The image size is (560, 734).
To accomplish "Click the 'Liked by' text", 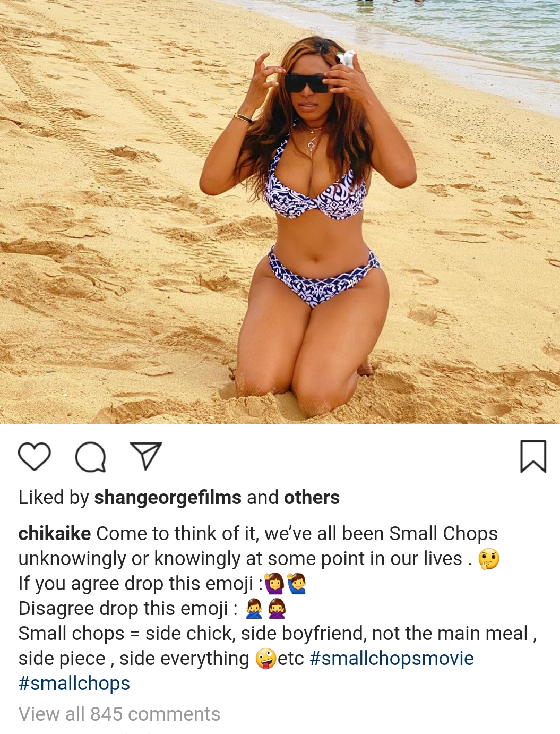I will (x=54, y=498).
